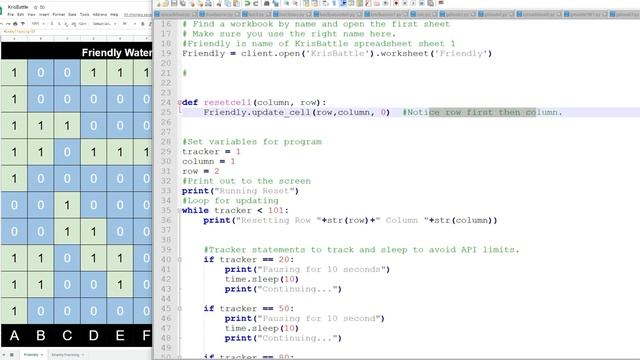Collapse the 'if tracker == 20' fold marker
Screen dimensions: 640x360
(x=180, y=260)
